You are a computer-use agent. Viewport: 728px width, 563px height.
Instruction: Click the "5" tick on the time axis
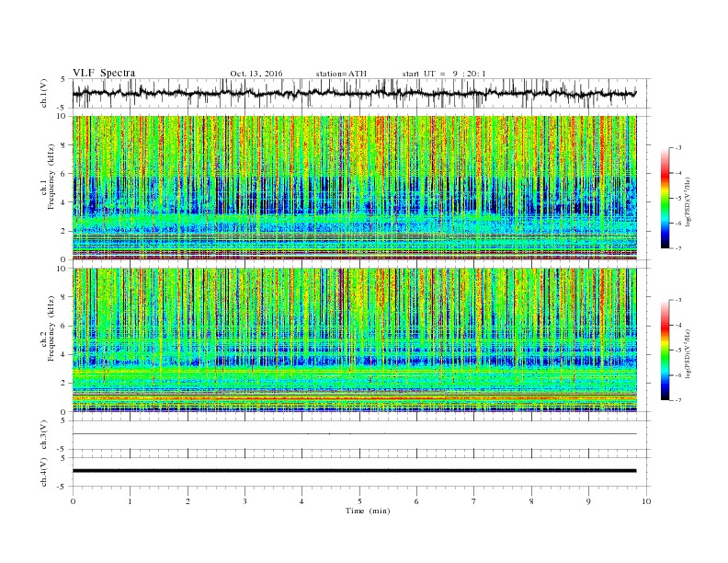(359, 501)
